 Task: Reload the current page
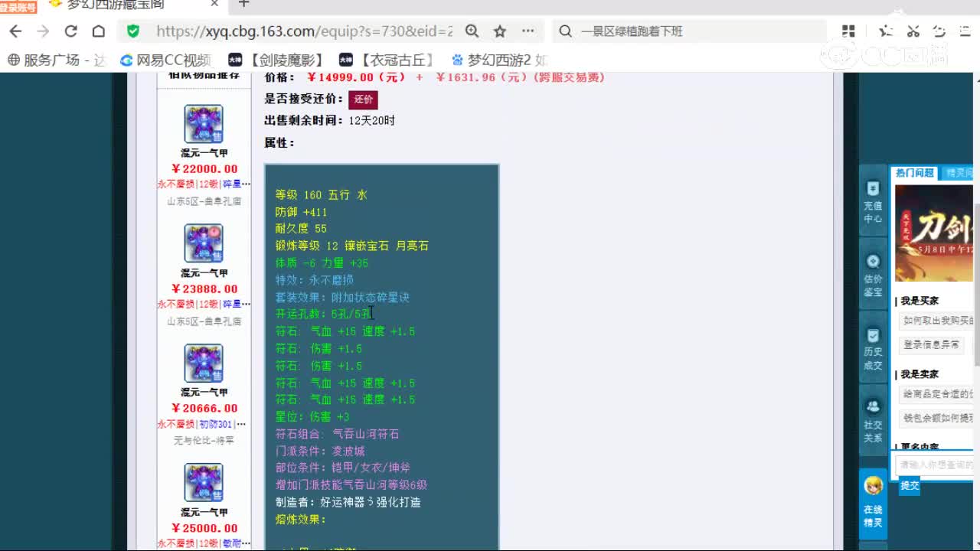[70, 31]
